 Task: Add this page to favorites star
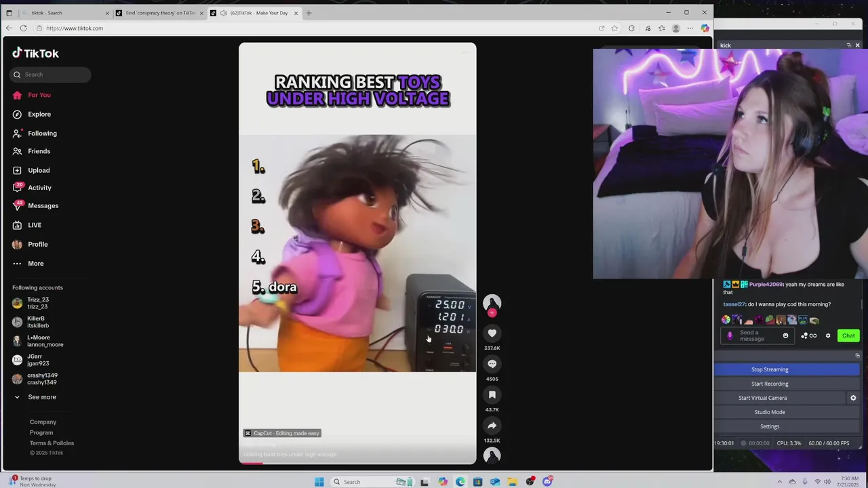point(614,28)
